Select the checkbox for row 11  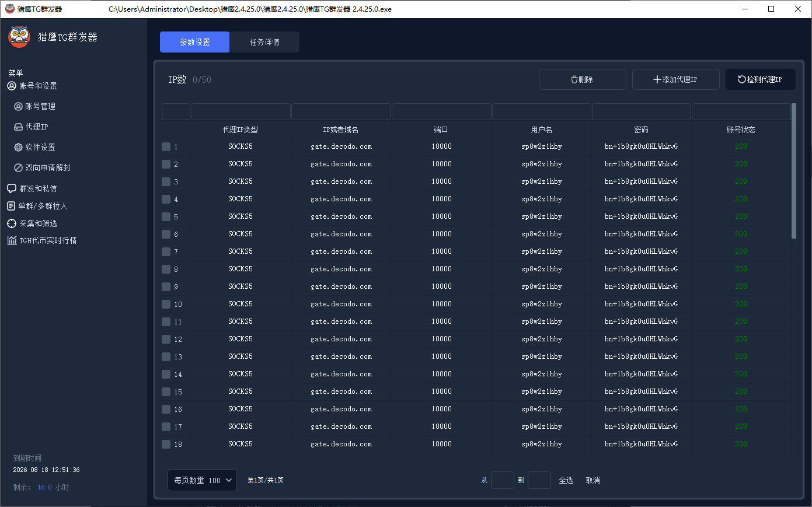tap(166, 321)
